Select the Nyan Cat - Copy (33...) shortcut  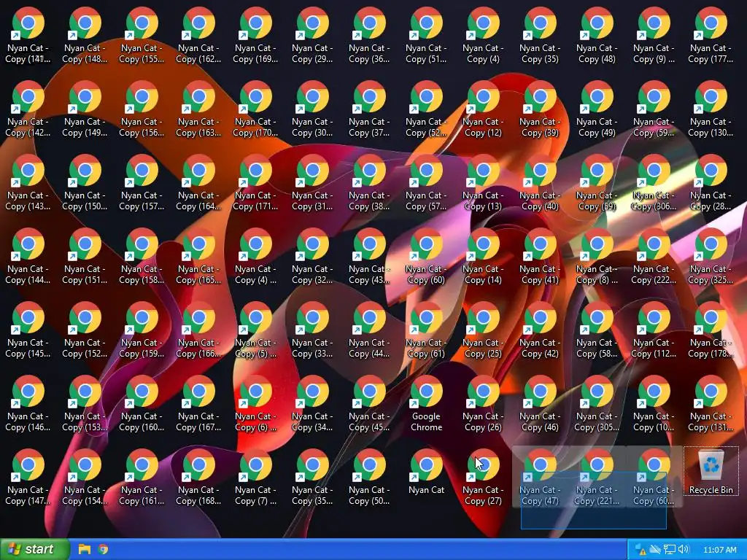[312, 330]
